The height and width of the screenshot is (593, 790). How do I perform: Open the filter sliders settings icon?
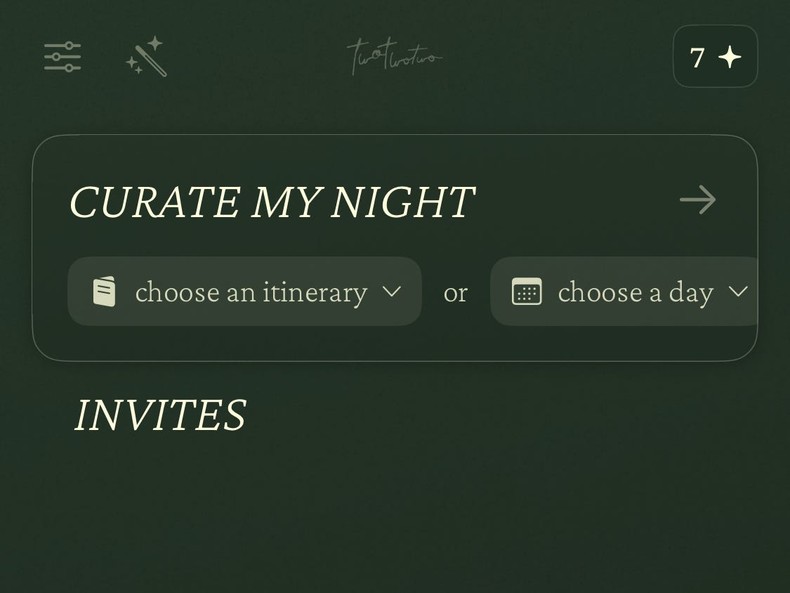pyautogui.click(x=62, y=57)
